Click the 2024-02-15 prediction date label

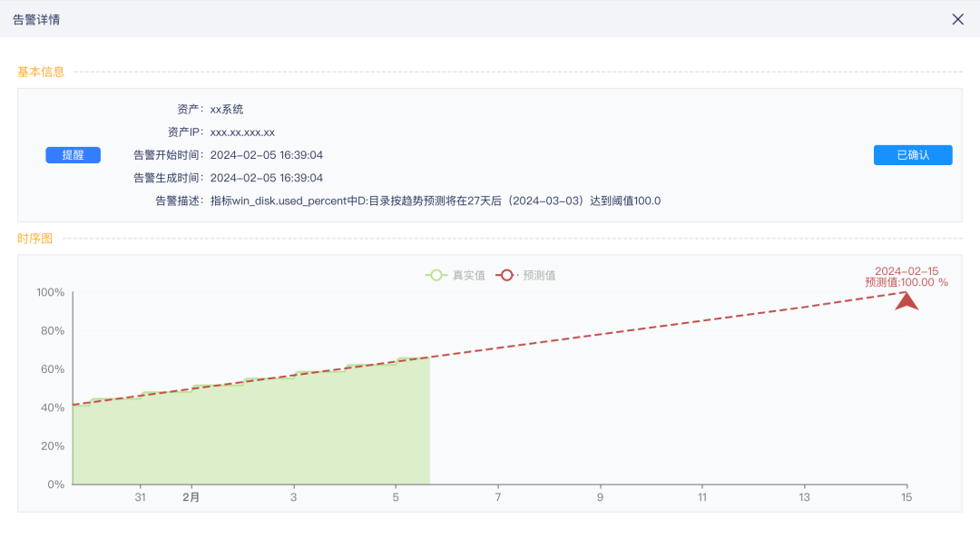pos(906,271)
